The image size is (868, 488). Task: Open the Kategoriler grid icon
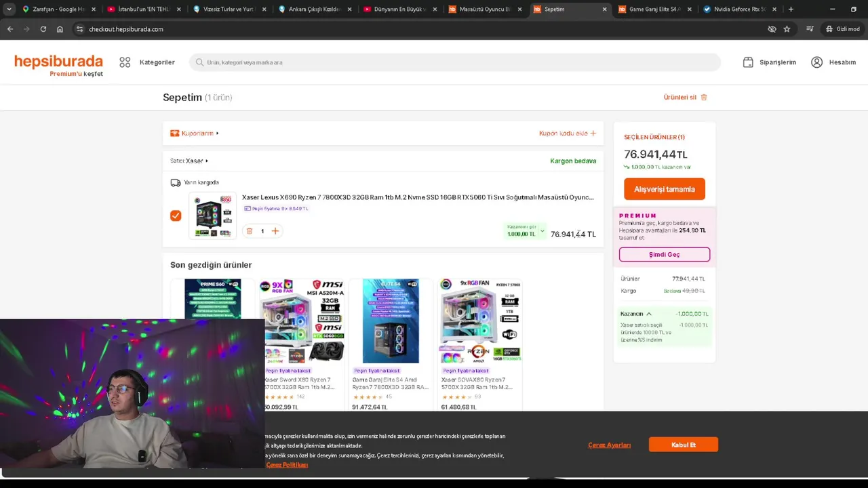point(125,62)
